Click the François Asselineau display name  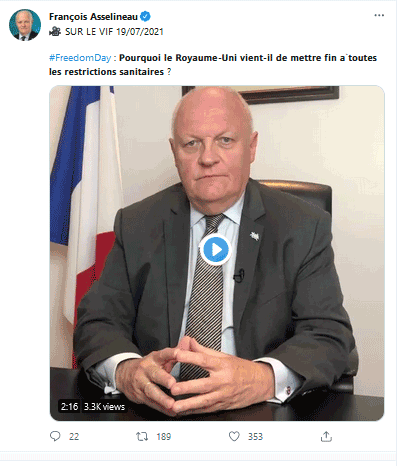(x=93, y=16)
